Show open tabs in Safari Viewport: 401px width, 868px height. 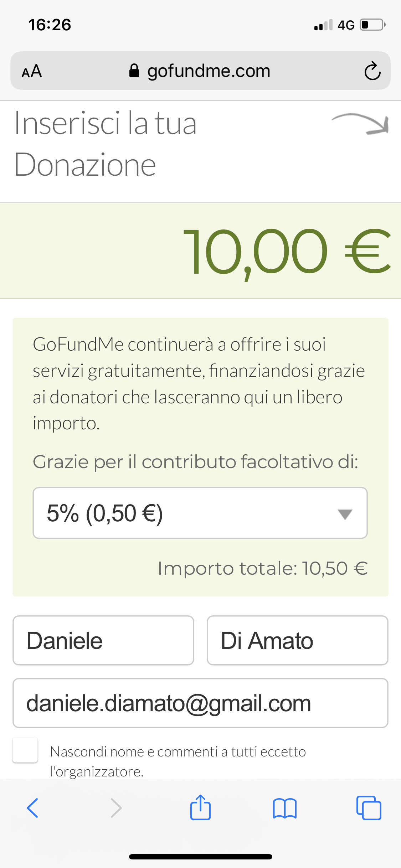tap(369, 808)
